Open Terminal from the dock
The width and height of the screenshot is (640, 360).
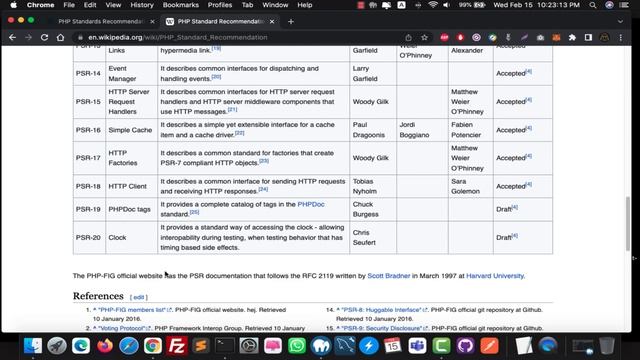pos(225,346)
